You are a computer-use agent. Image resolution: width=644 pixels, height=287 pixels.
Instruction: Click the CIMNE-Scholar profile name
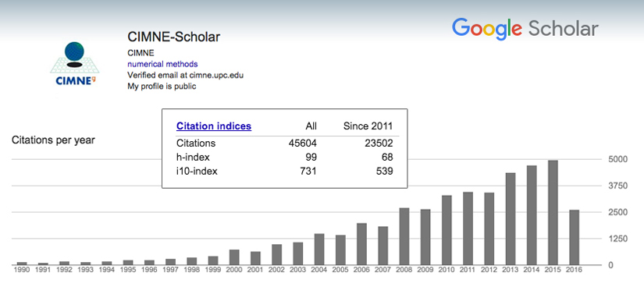point(174,37)
